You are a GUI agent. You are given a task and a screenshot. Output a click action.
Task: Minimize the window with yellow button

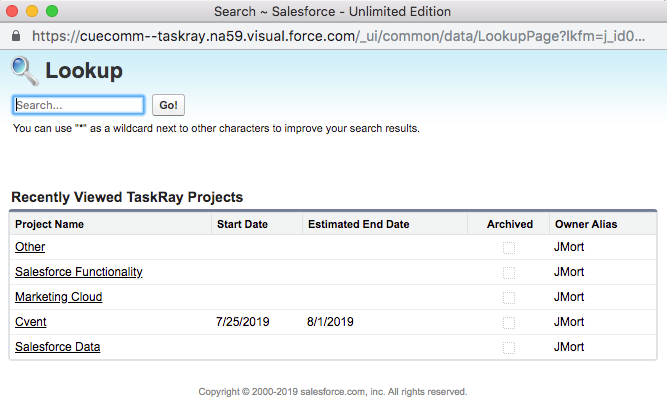[x=32, y=11]
